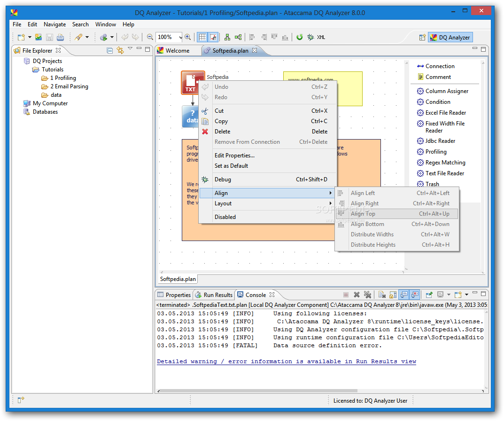Select the Comment palette tool
The image size is (504, 421).
(434, 77)
